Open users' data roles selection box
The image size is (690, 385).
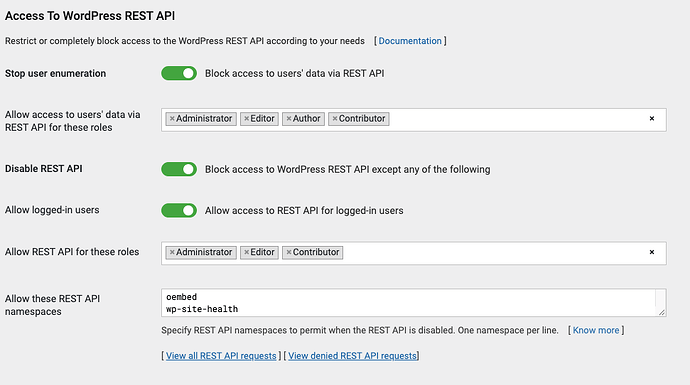point(515,120)
